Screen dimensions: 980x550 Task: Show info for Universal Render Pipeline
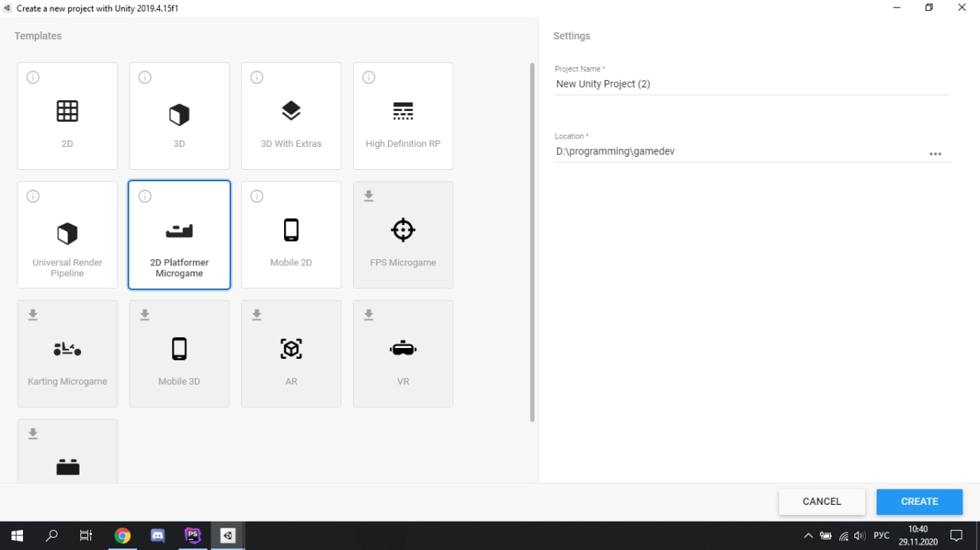[x=33, y=197]
